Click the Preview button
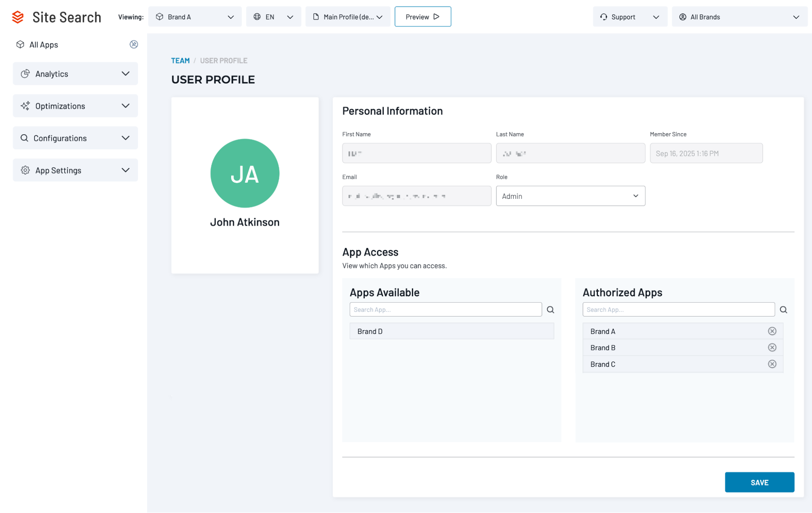Image resolution: width=812 pixels, height=513 pixels. (423, 17)
